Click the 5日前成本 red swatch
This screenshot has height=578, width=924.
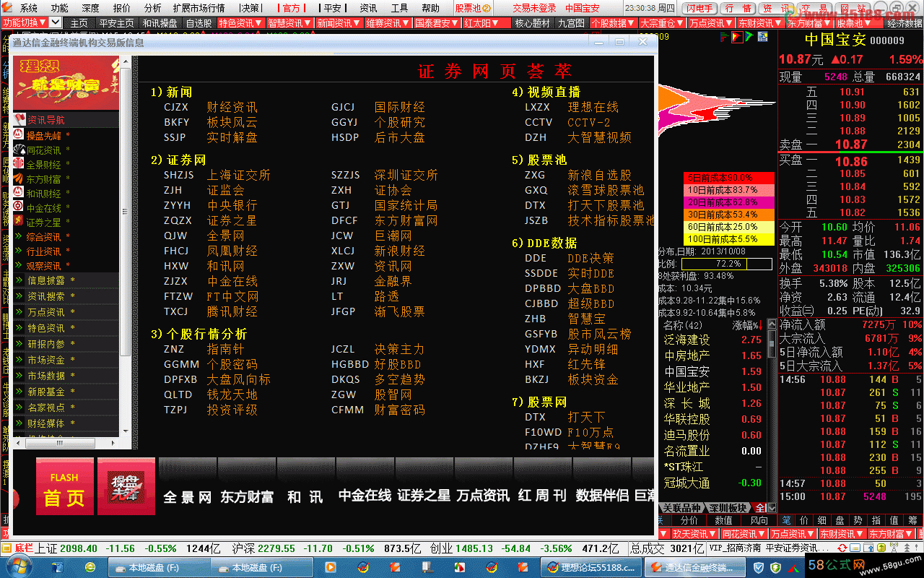[728, 177]
